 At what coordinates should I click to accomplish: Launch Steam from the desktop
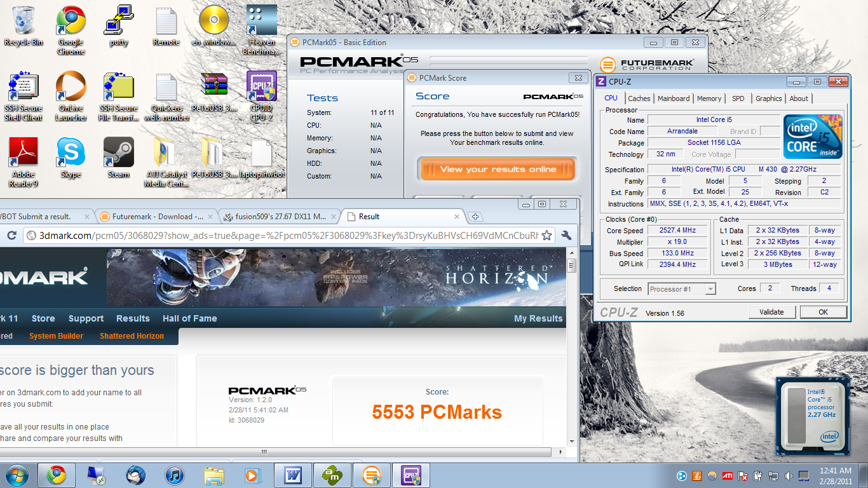tap(119, 158)
